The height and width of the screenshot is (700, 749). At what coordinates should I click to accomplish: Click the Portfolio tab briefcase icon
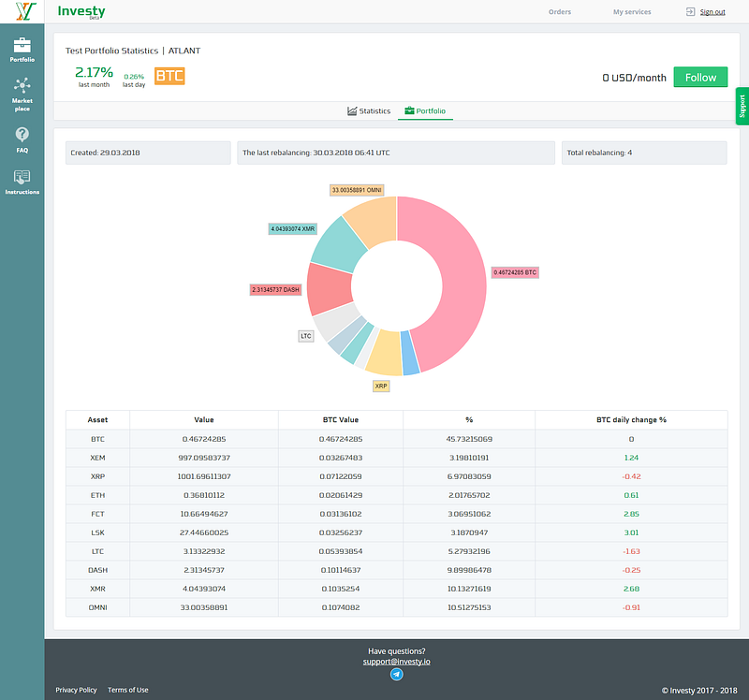point(409,110)
